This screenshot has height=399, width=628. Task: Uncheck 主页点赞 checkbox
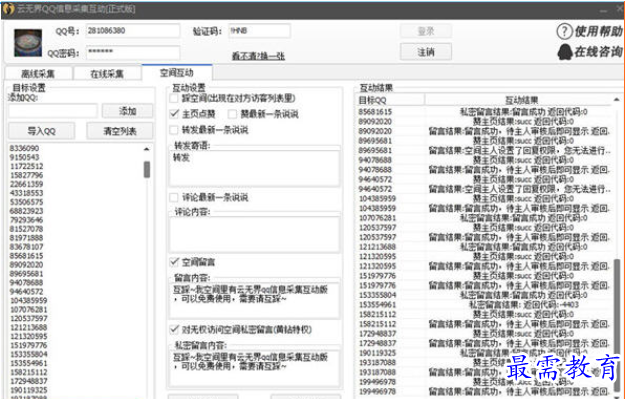(174, 114)
